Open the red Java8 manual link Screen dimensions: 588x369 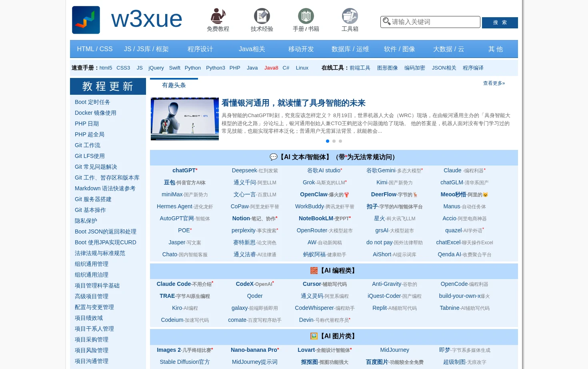(271, 68)
